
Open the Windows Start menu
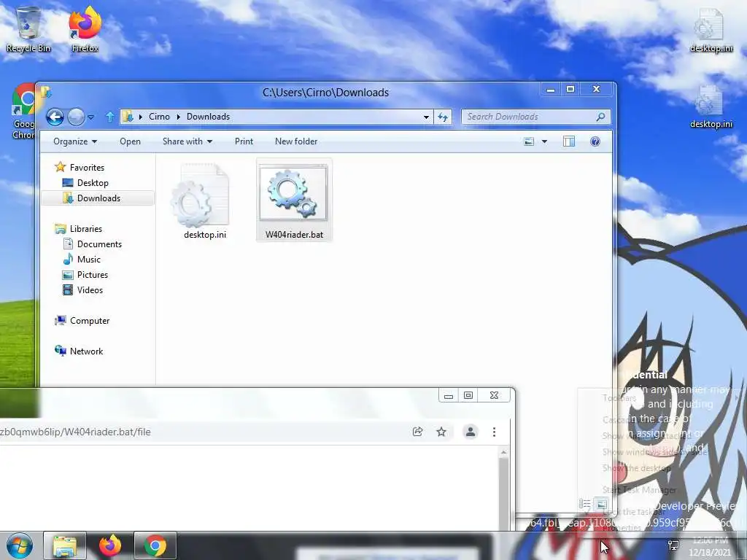pyautogui.click(x=20, y=545)
